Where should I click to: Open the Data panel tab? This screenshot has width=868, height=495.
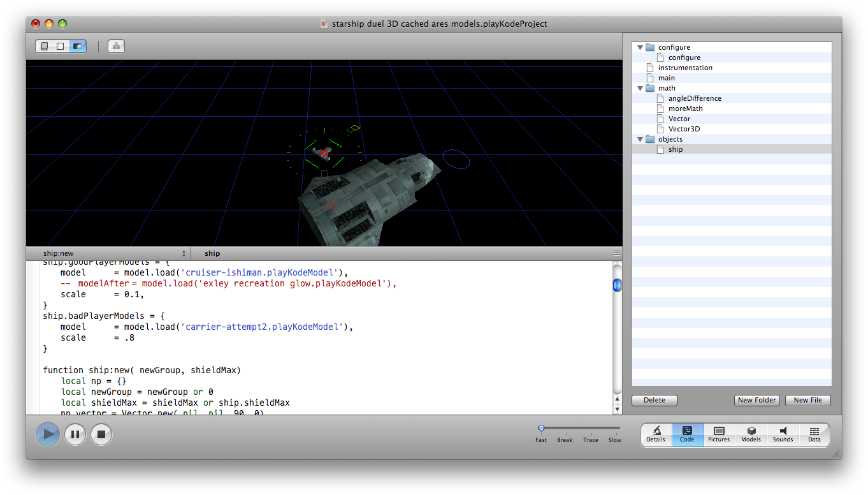pos(814,434)
